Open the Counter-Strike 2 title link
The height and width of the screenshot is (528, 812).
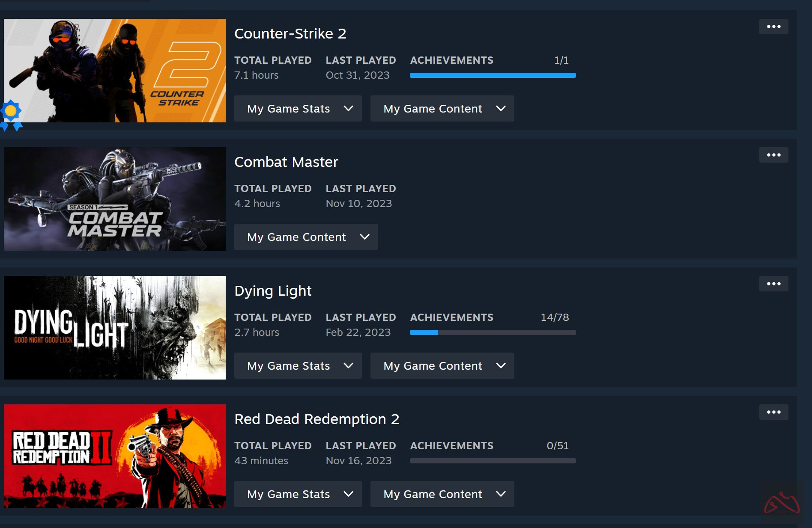click(290, 33)
